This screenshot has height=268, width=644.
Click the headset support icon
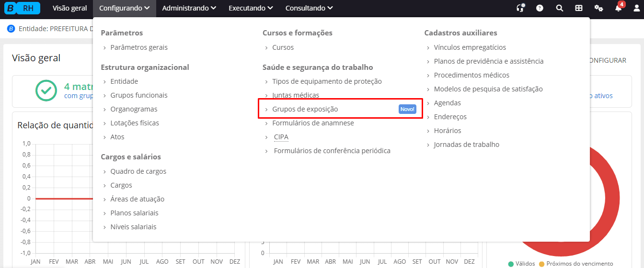click(520, 8)
